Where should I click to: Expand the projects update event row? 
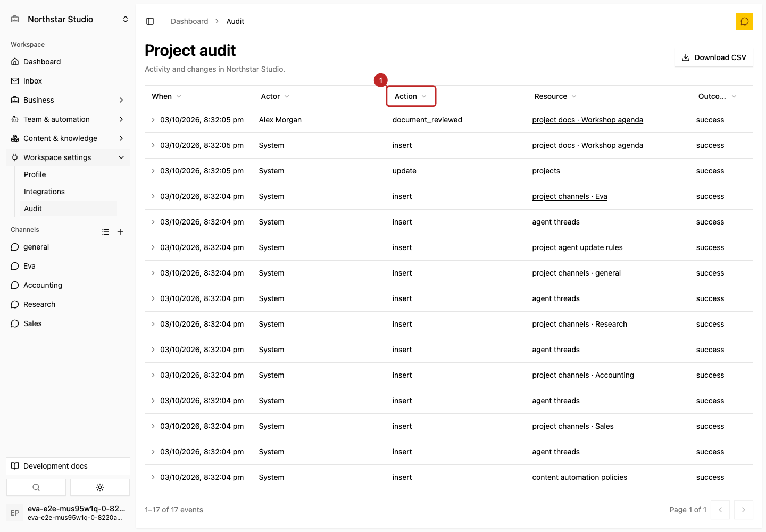pos(153,171)
